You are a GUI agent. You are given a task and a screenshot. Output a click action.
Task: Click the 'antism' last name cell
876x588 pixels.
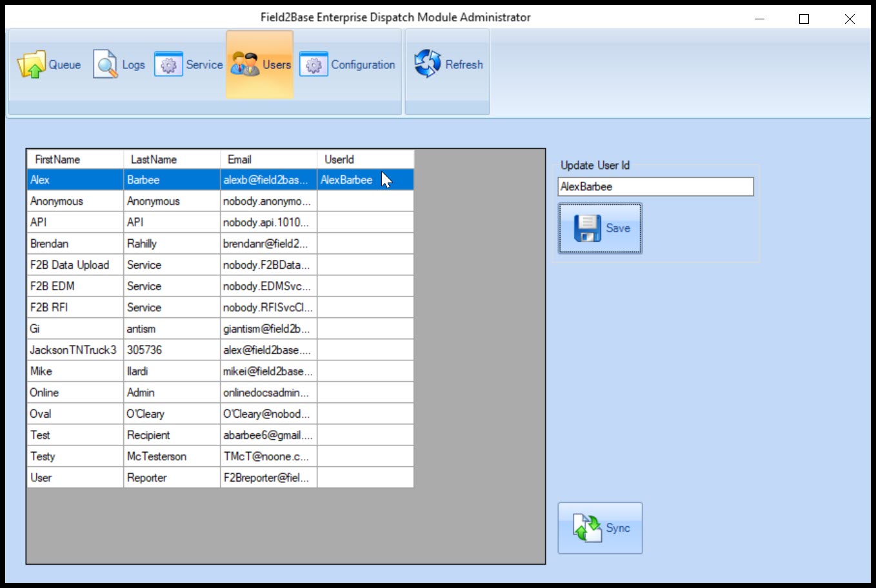(x=172, y=329)
